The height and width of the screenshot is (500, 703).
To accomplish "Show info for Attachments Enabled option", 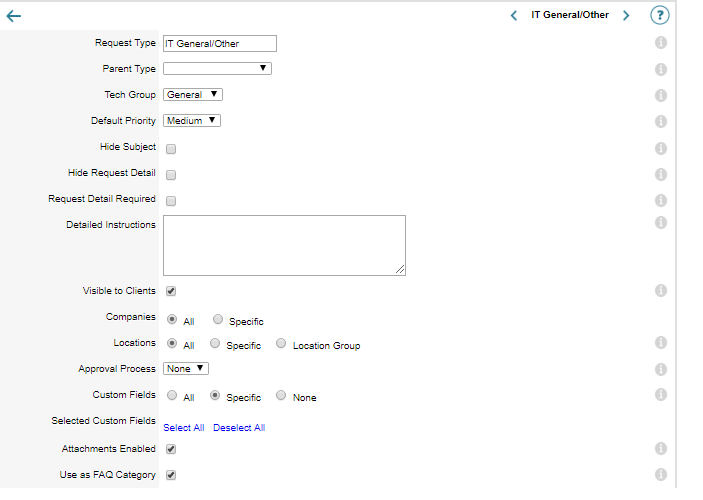I will point(661,448).
